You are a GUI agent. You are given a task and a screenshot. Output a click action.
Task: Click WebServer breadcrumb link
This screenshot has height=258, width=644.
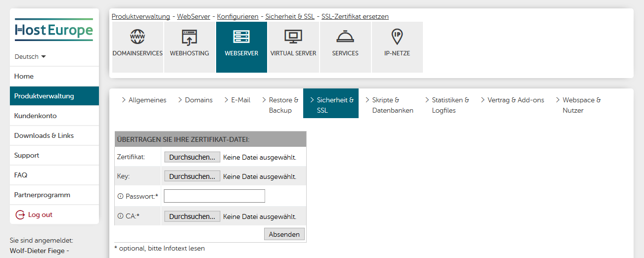(193, 16)
